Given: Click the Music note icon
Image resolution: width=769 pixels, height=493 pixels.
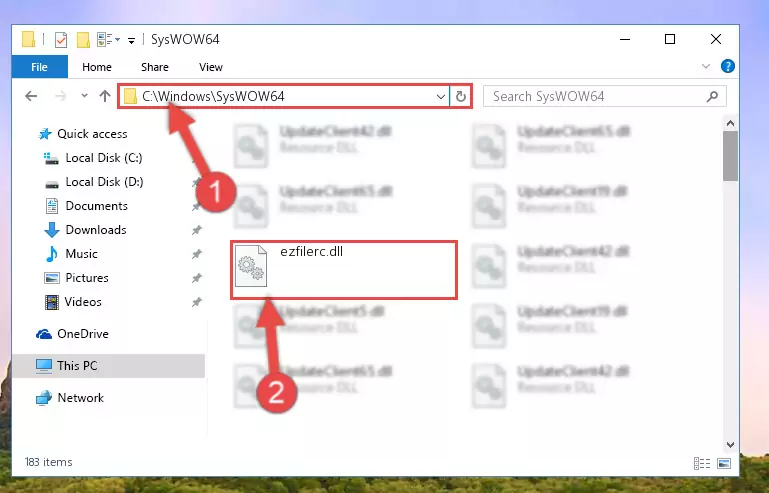Looking at the screenshot, I should [51, 254].
